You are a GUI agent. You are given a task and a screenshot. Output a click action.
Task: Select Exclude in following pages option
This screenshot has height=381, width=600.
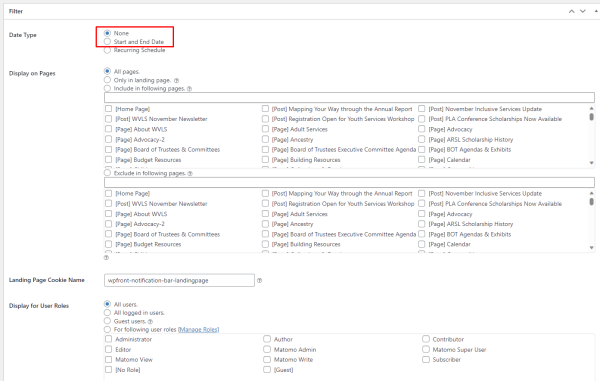(108, 173)
